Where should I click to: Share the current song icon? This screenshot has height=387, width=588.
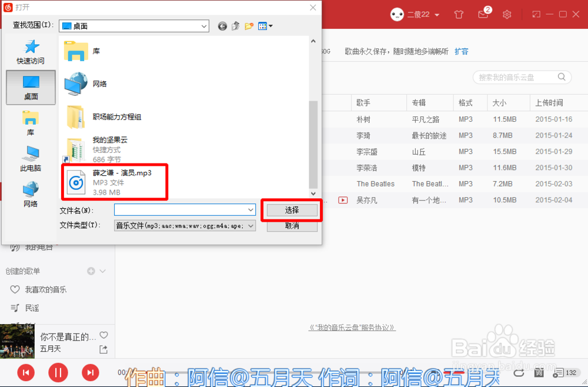click(x=103, y=349)
